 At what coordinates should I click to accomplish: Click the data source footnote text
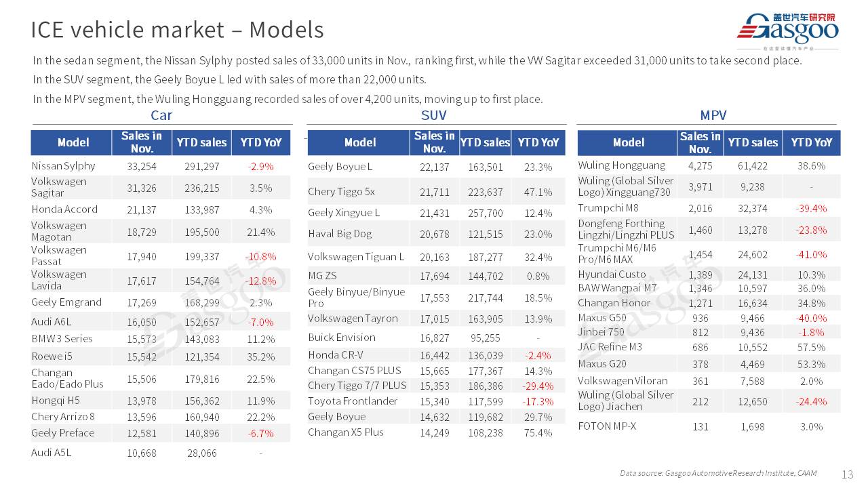[718, 473]
